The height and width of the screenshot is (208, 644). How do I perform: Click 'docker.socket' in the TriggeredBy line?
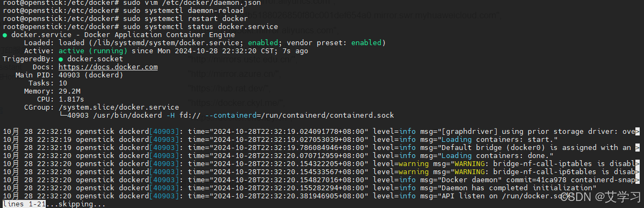coord(95,59)
